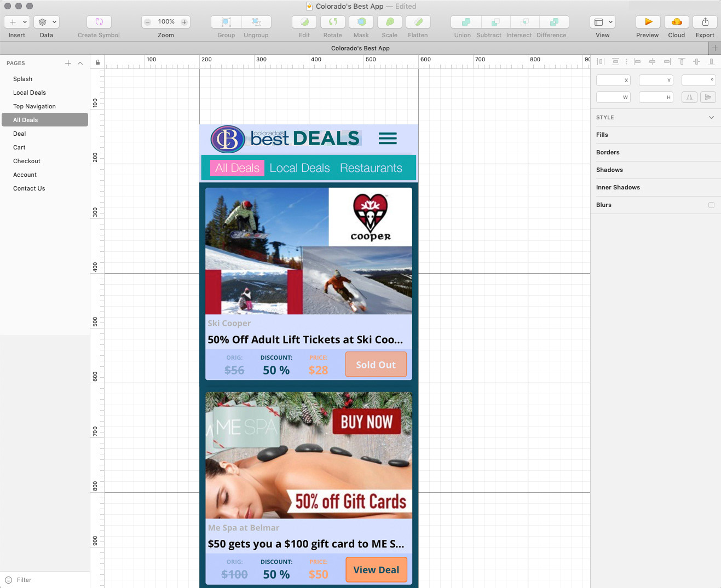Click the hamburger menu on artboard
This screenshot has height=588, width=721.
click(x=388, y=139)
